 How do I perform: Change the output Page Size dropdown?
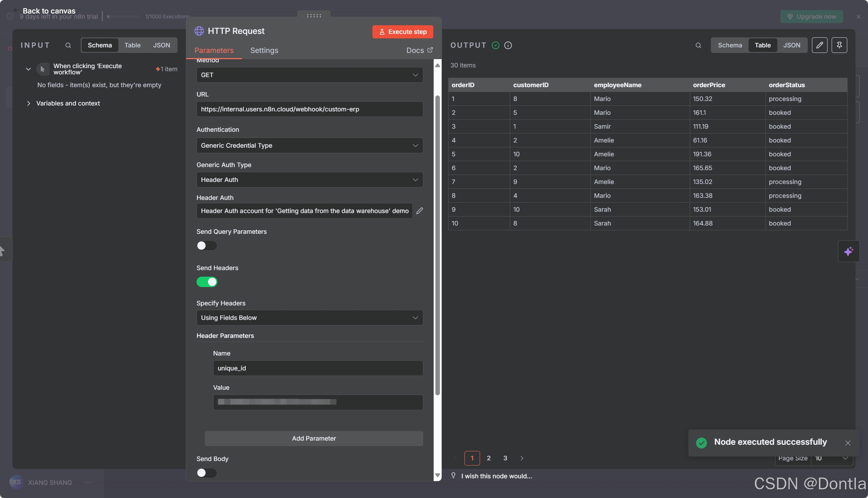[x=832, y=458]
